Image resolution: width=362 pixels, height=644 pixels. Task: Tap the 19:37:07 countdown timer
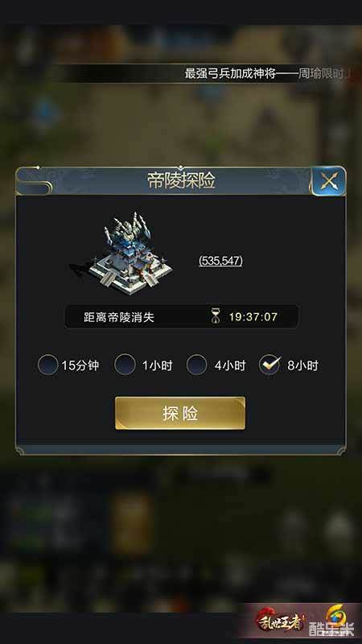(x=253, y=317)
